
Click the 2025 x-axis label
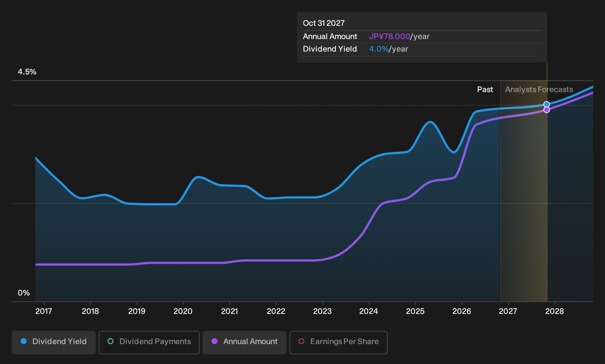415,311
